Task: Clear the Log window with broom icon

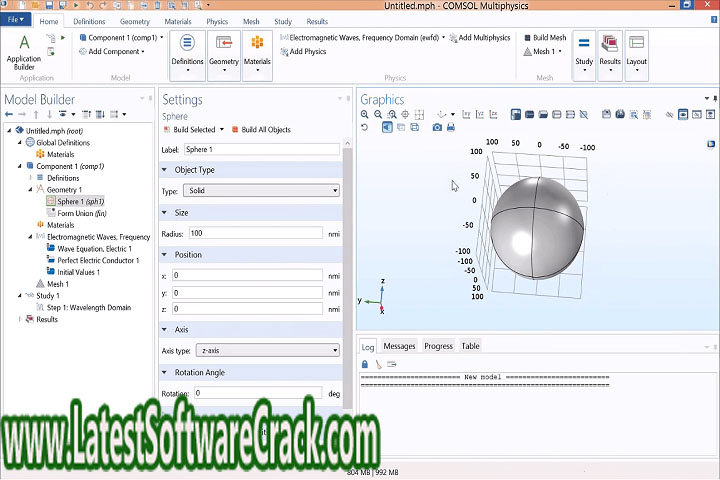Action: (378, 364)
